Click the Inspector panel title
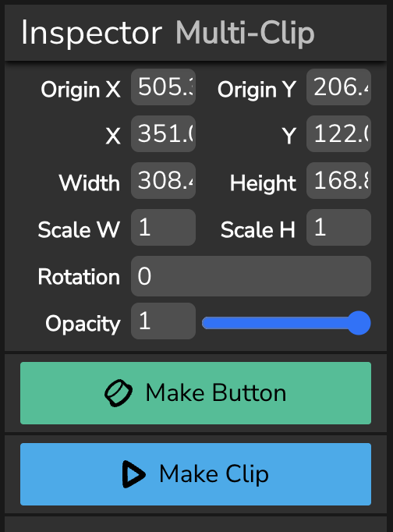Screen dimensions: 393x532 pos(92,33)
